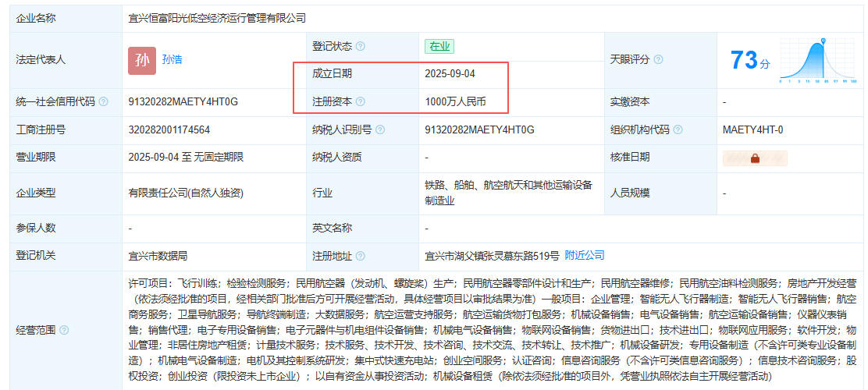
Task: Click the help icon next to 天眼评分
Action: [x=658, y=60]
